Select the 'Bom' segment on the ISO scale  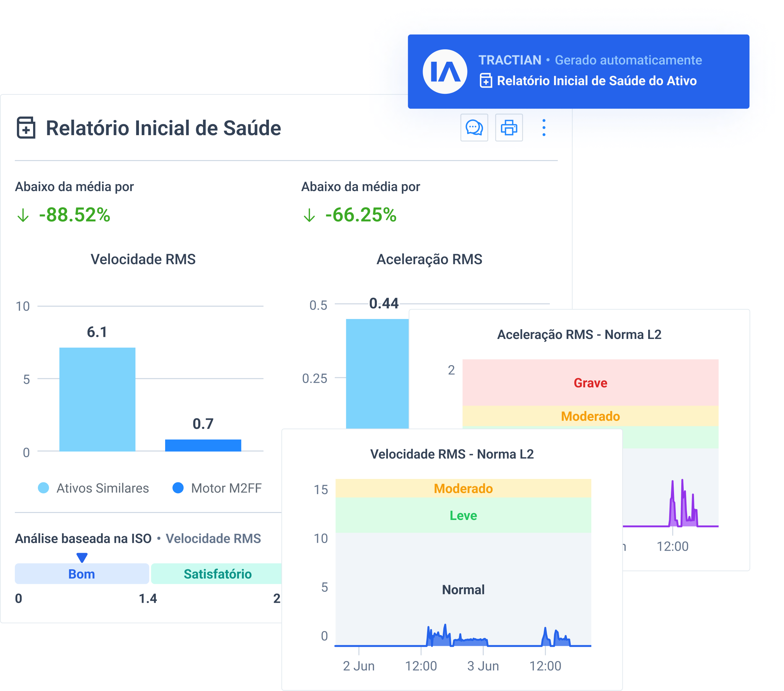tap(81, 574)
